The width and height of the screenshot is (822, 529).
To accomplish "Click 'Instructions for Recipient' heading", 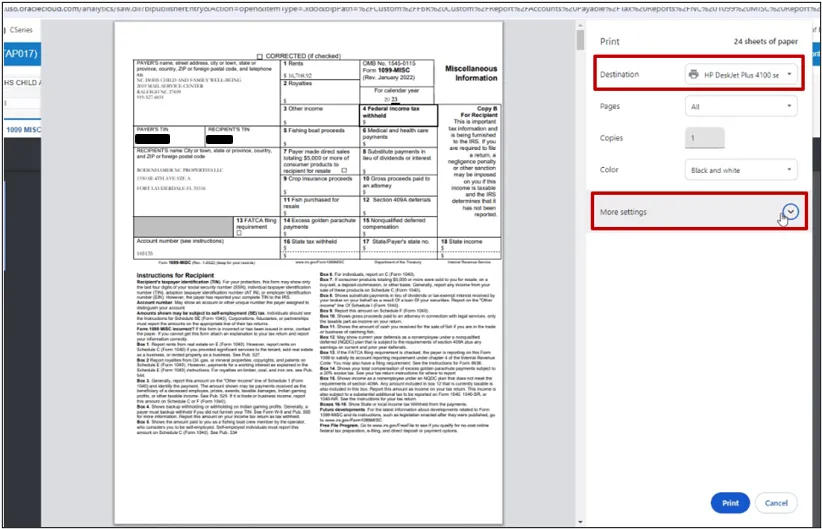I will coord(175,275).
